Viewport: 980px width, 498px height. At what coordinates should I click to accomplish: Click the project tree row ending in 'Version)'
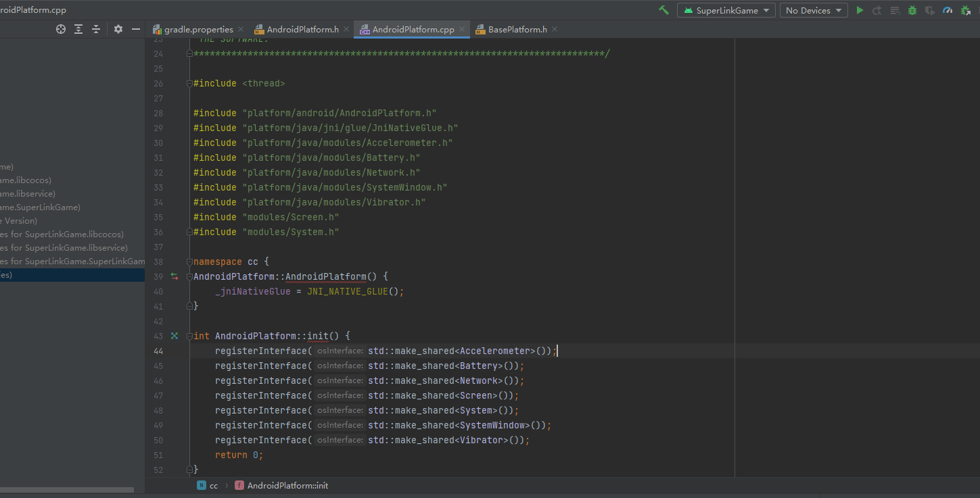pos(72,221)
